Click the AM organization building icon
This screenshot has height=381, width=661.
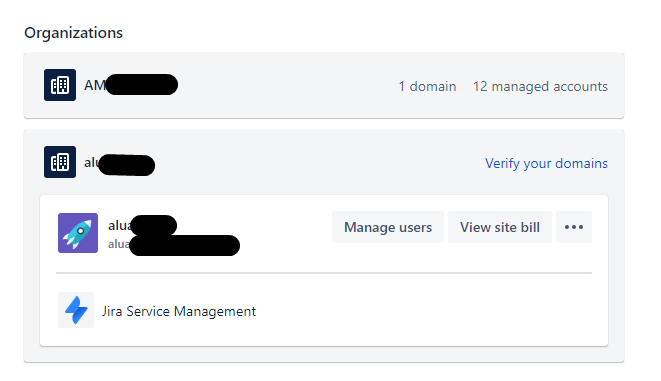click(60, 85)
